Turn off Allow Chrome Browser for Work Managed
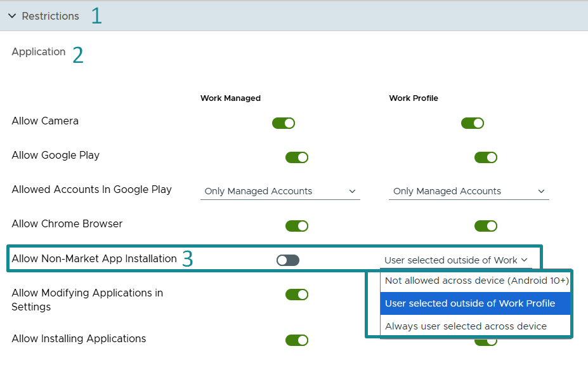 (x=297, y=226)
